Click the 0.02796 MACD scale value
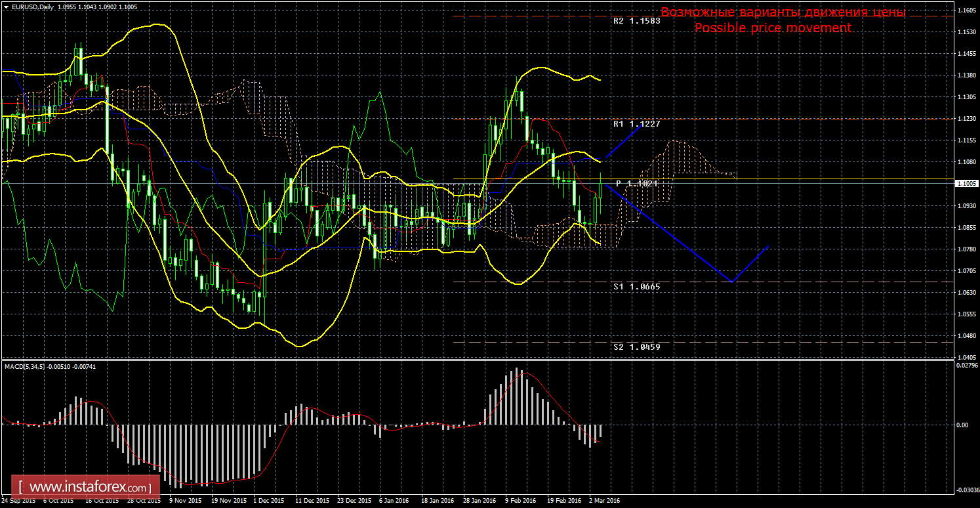 tap(968, 366)
